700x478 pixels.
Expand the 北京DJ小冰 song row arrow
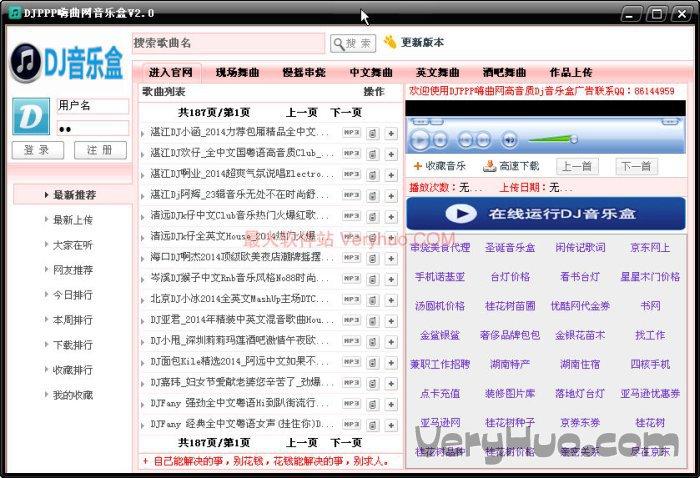click(142, 300)
